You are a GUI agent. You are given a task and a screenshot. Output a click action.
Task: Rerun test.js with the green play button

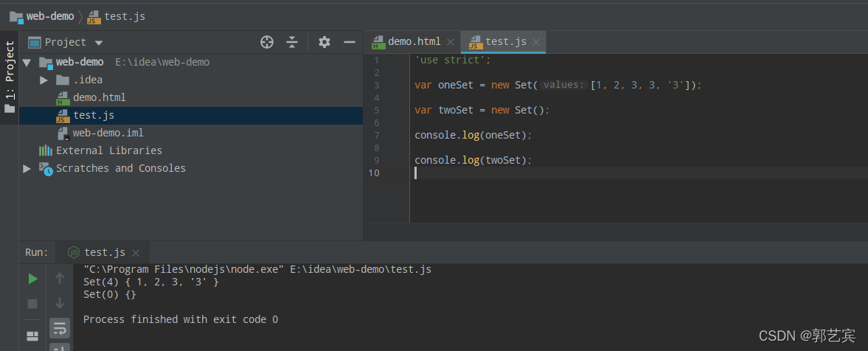point(32,279)
